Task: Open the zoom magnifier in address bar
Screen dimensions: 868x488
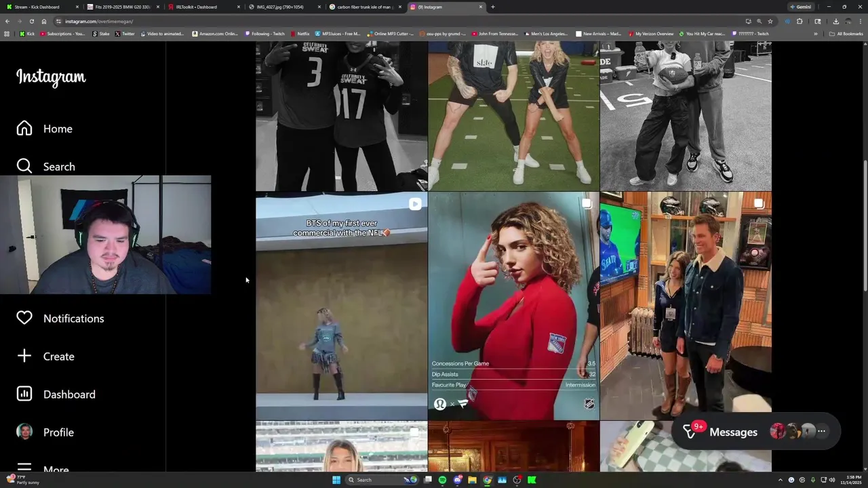Action: click(x=759, y=21)
